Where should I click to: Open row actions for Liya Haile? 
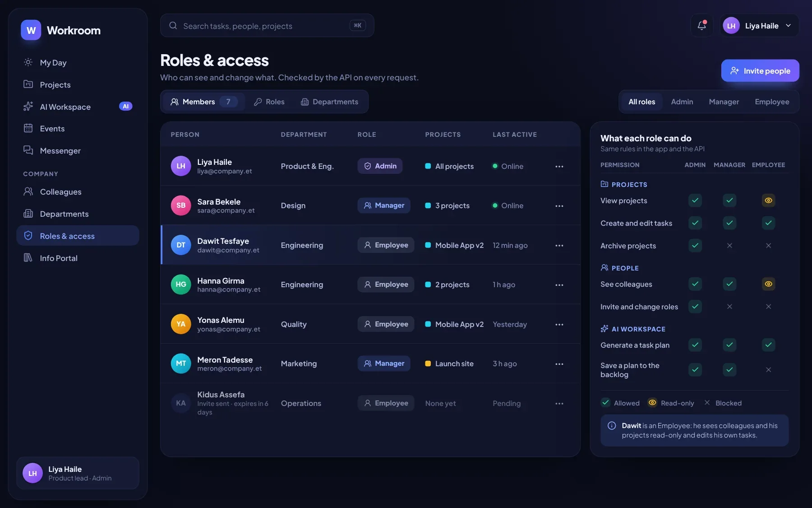click(559, 167)
